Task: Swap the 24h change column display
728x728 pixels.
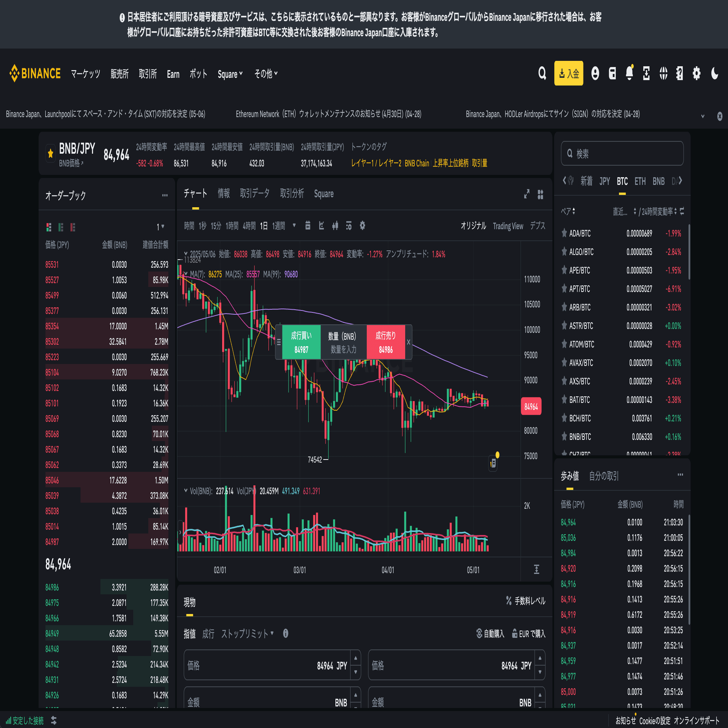Action: (x=682, y=211)
